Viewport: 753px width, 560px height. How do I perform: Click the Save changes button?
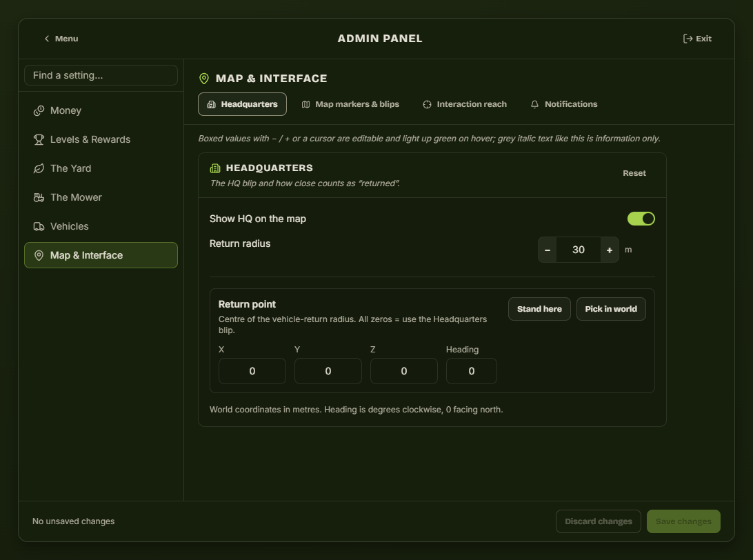point(683,521)
